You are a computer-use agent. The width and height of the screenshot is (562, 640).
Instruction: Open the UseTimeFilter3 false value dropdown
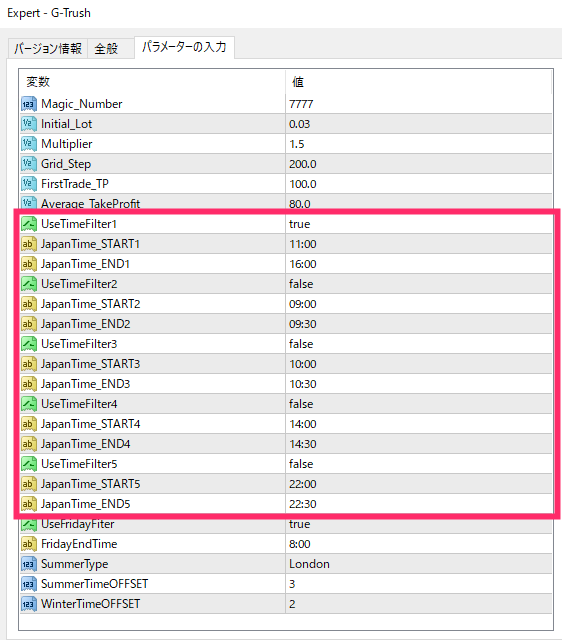coord(418,344)
